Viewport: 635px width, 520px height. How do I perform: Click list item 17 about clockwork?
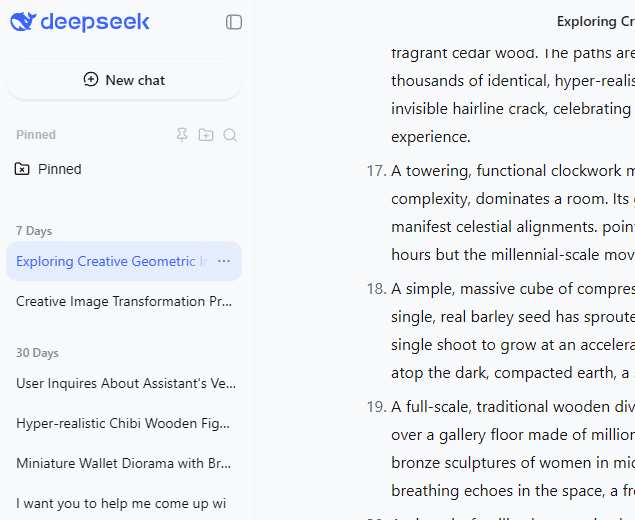click(x=512, y=170)
